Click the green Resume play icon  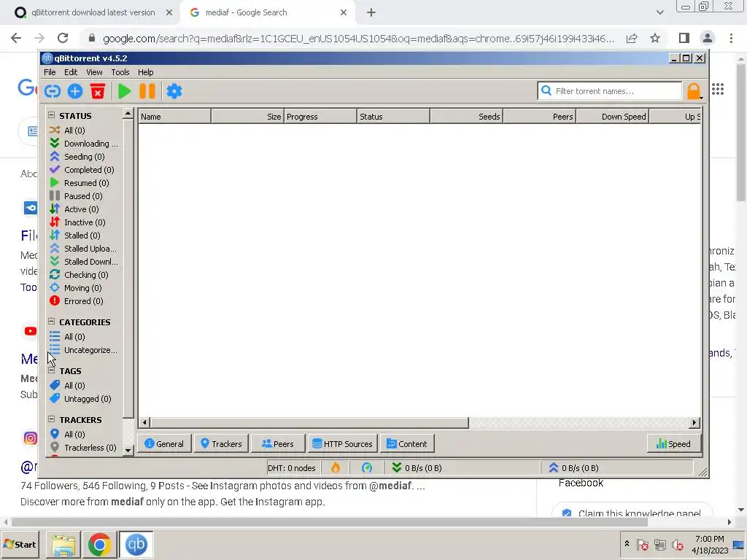(124, 91)
